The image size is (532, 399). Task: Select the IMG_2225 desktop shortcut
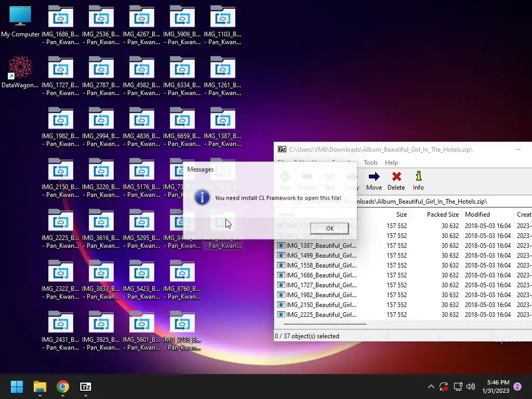[60, 229]
